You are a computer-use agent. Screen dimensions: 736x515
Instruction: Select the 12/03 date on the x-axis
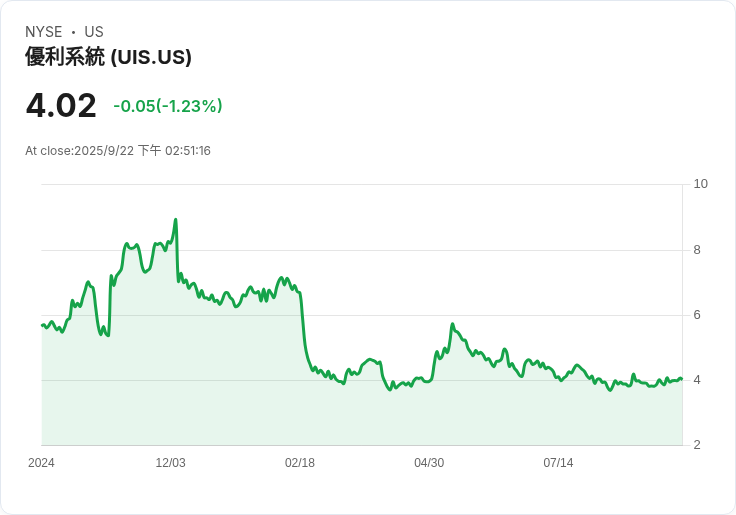pos(170,463)
